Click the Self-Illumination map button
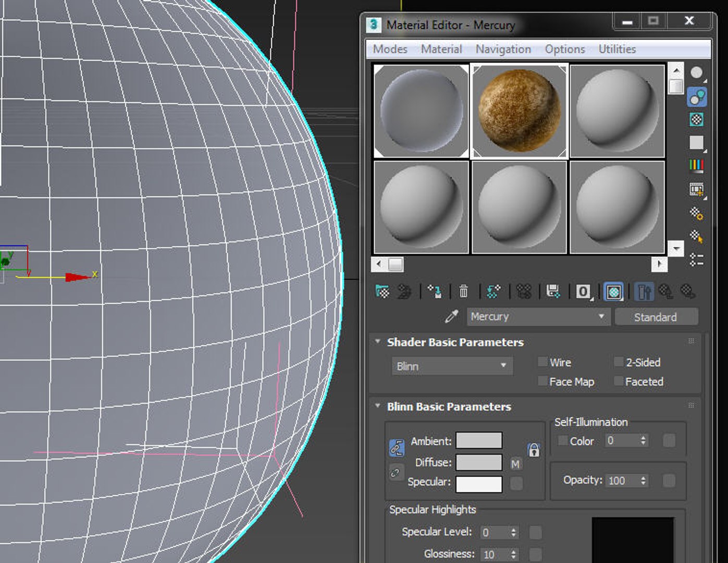 click(x=670, y=440)
